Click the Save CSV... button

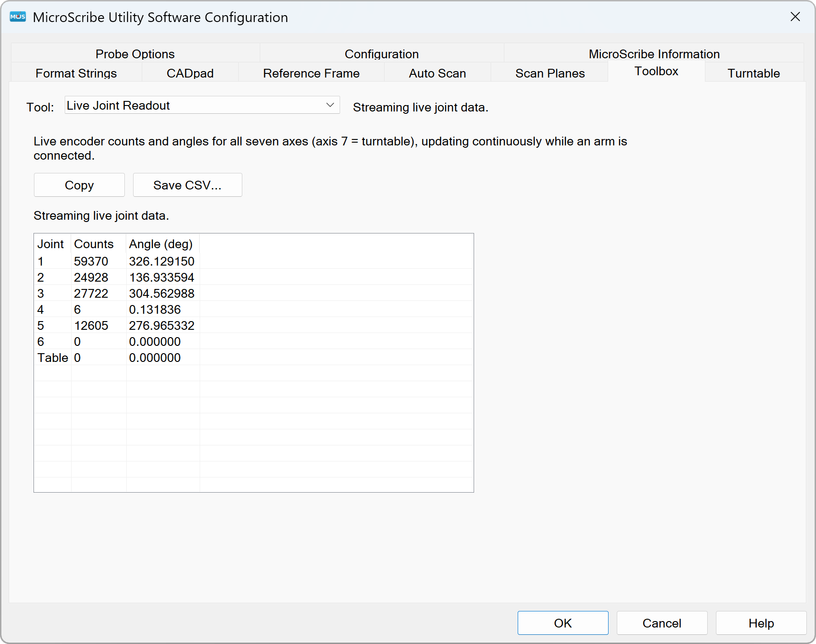(x=187, y=185)
